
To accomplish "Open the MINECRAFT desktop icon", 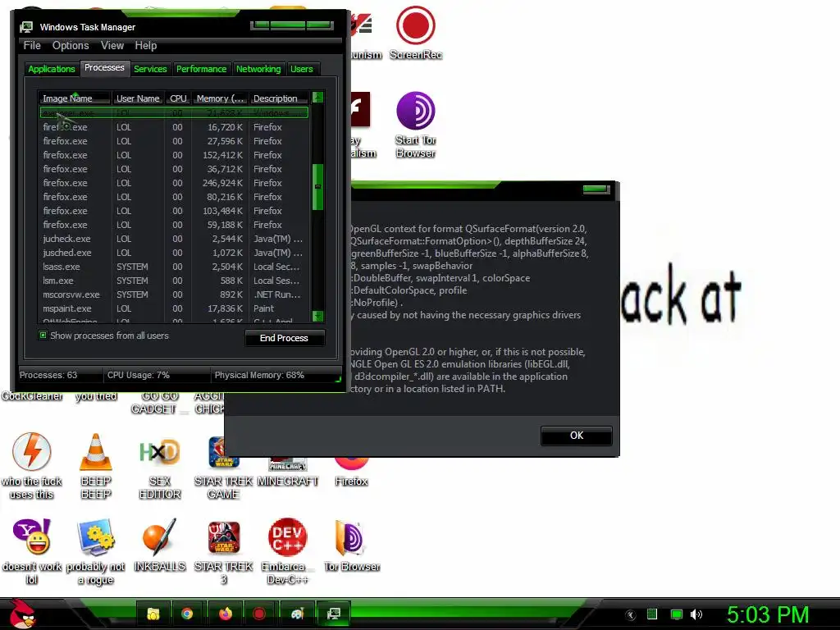I will click(288, 473).
